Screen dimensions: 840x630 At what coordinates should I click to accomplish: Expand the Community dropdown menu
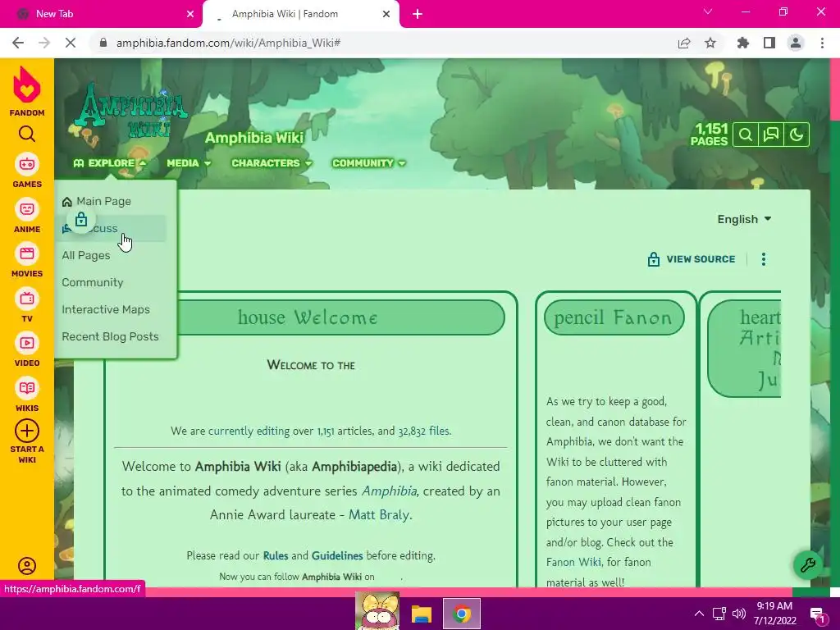[368, 163]
